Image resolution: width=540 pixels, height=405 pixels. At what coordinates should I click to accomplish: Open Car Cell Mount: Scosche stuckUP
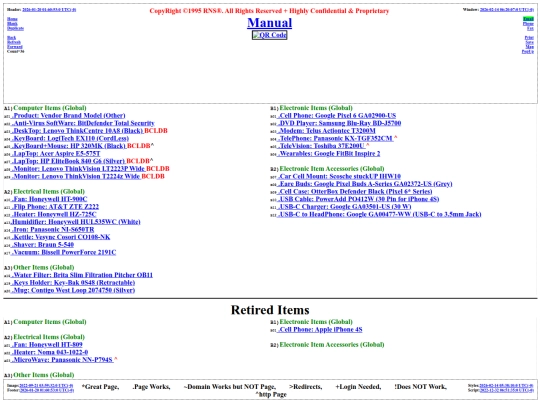(x=339, y=176)
